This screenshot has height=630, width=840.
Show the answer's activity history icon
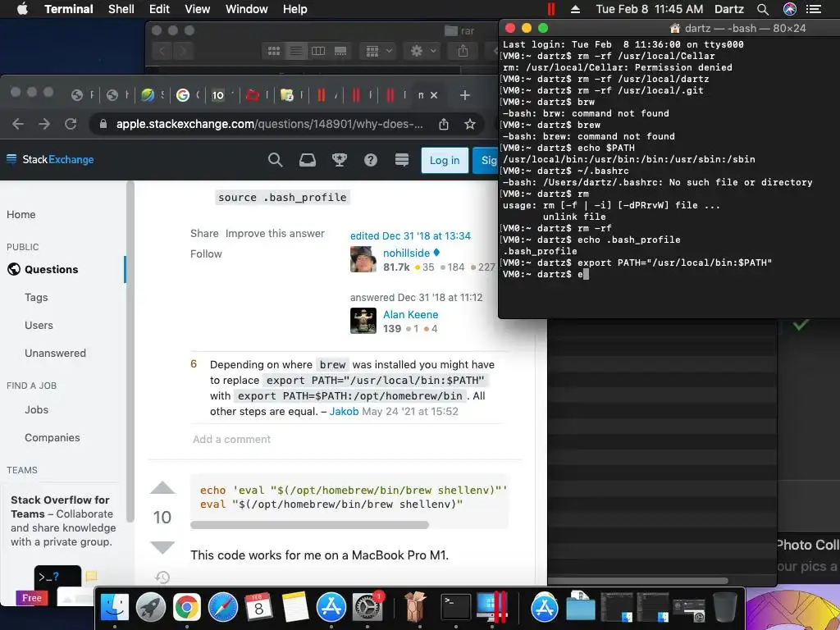162,577
